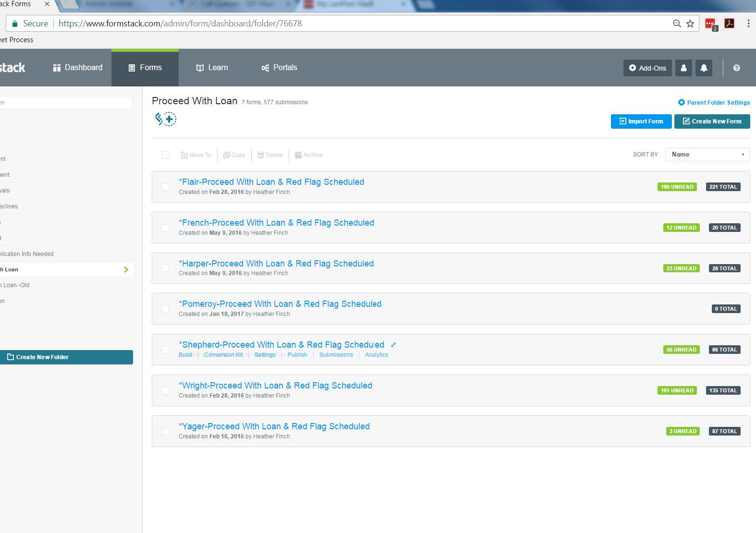Click the browser zoom magnifier icon
Viewport: 756px width, 533px height.
point(677,24)
